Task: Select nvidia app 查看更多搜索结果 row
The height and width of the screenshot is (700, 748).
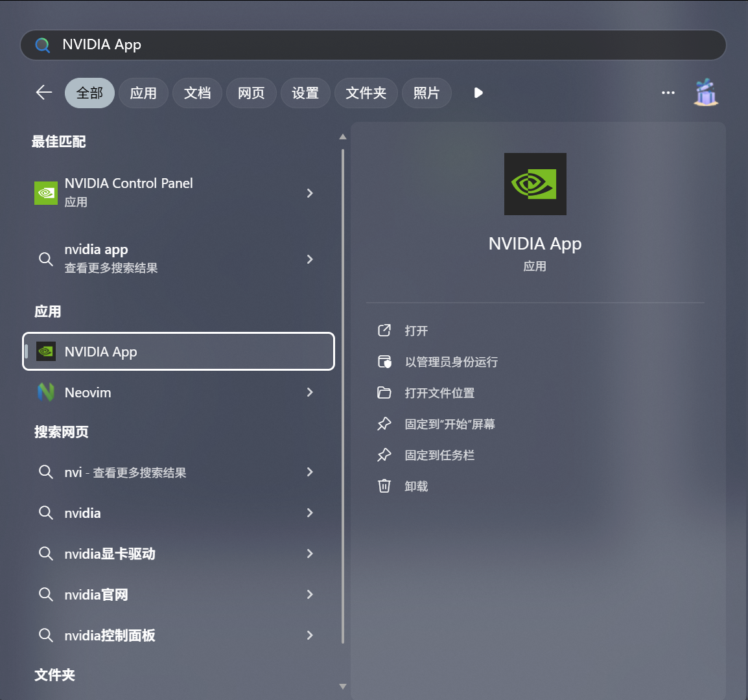Action: click(178, 259)
